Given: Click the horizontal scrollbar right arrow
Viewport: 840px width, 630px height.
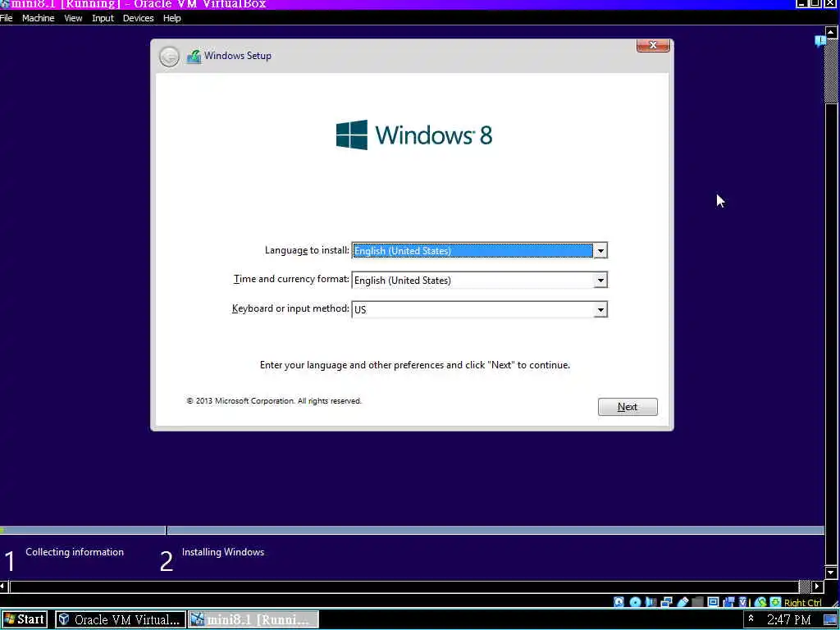Looking at the screenshot, I should click(818, 586).
